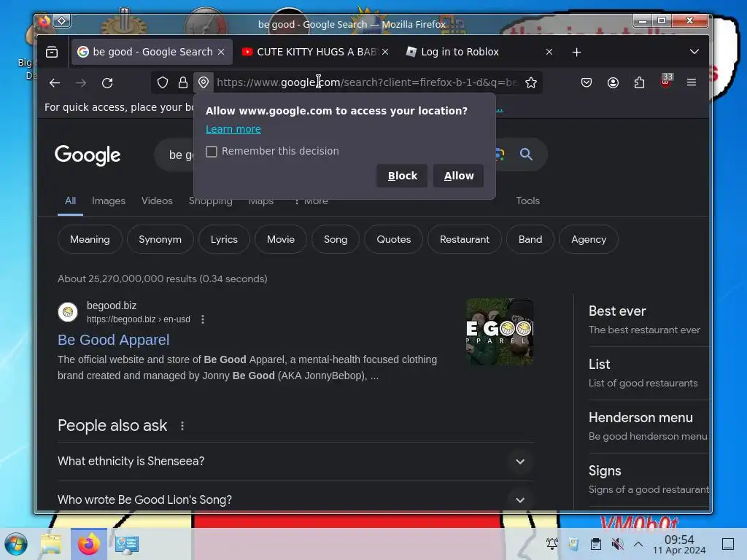Select the All results tab

(71, 201)
